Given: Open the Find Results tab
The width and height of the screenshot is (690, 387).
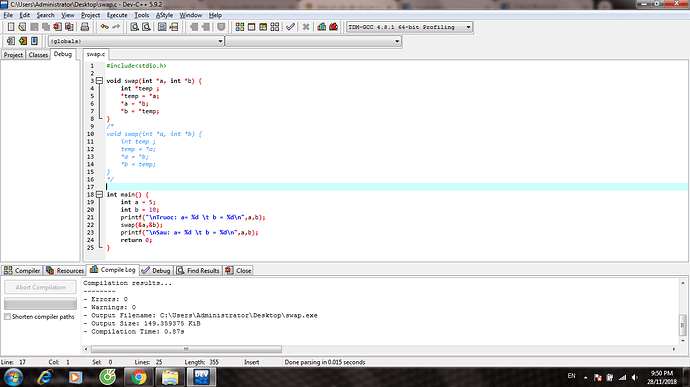Looking at the screenshot, I should (198, 271).
